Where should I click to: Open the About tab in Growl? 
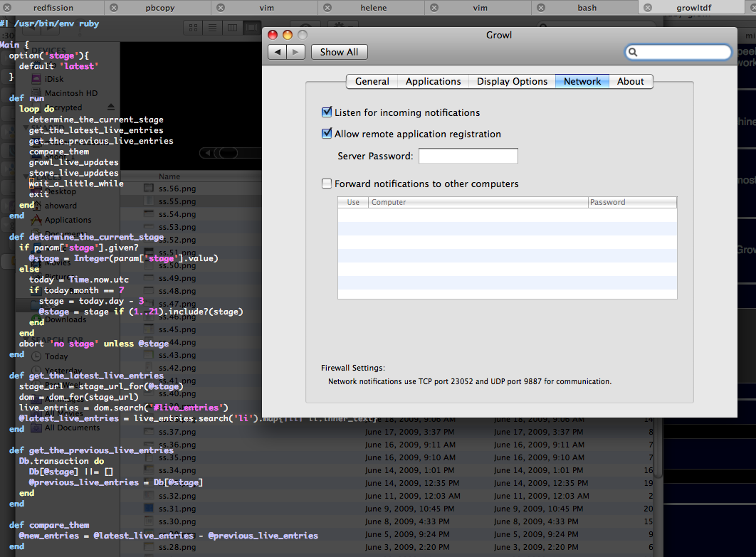pos(631,81)
